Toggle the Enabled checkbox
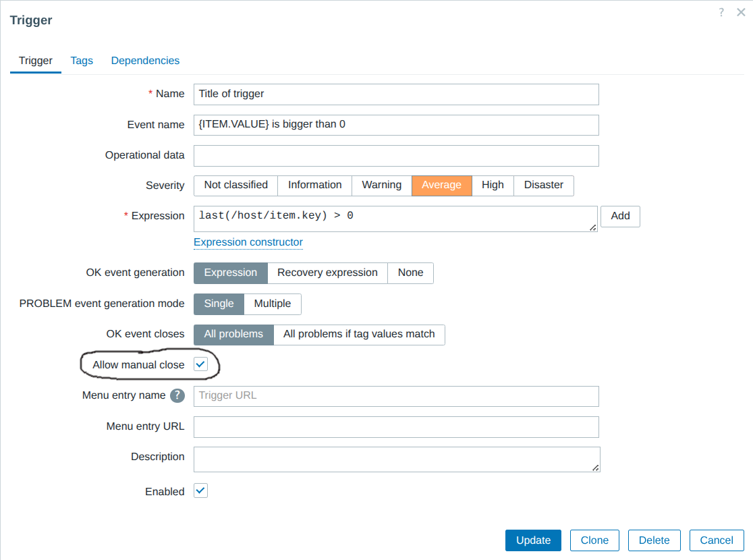 coord(200,491)
